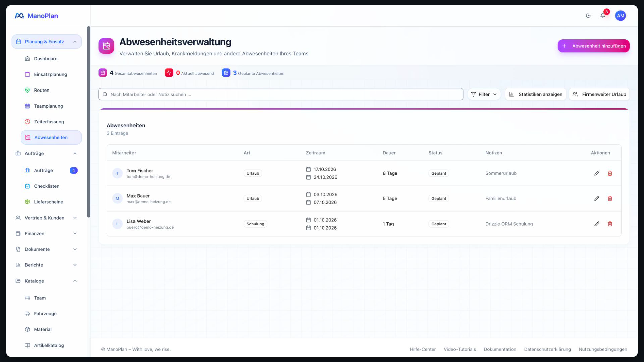Image resolution: width=644 pixels, height=362 pixels.
Task: Click Firmenweiter Urlaub button
Action: pos(599,94)
